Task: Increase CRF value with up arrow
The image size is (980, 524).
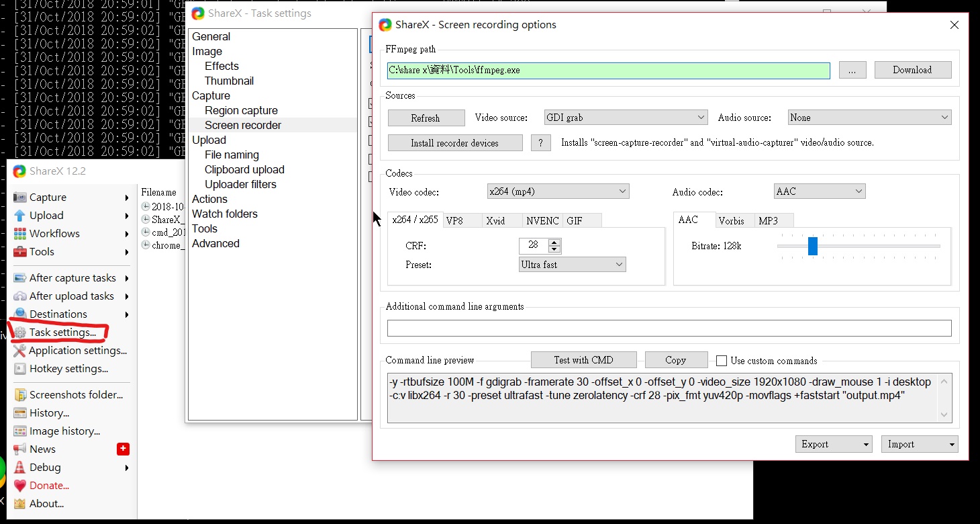Action: pyautogui.click(x=554, y=242)
